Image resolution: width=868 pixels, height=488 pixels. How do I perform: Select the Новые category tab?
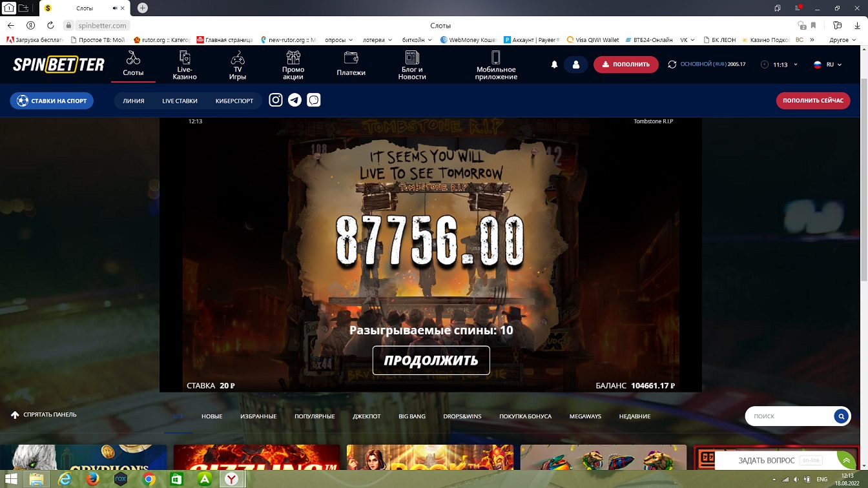tap(212, 416)
